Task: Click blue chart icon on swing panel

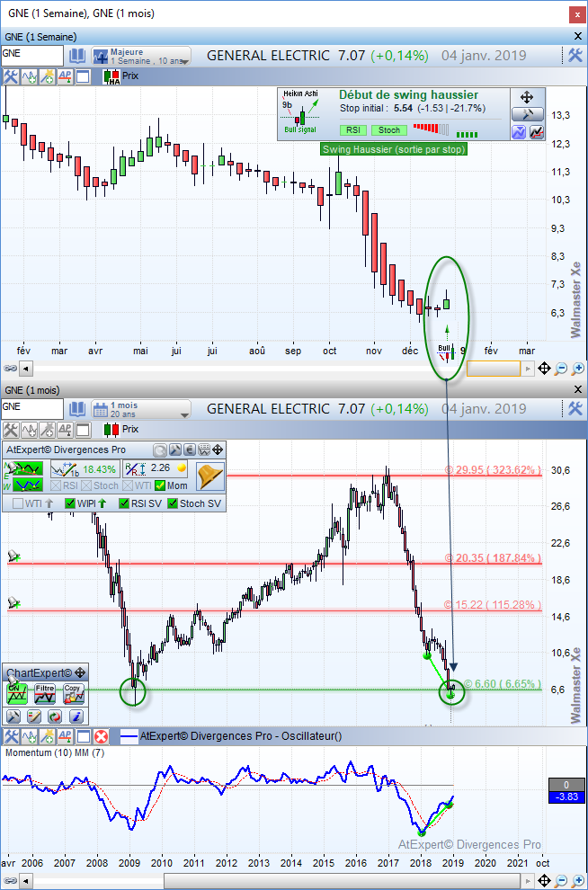Action: tap(519, 132)
